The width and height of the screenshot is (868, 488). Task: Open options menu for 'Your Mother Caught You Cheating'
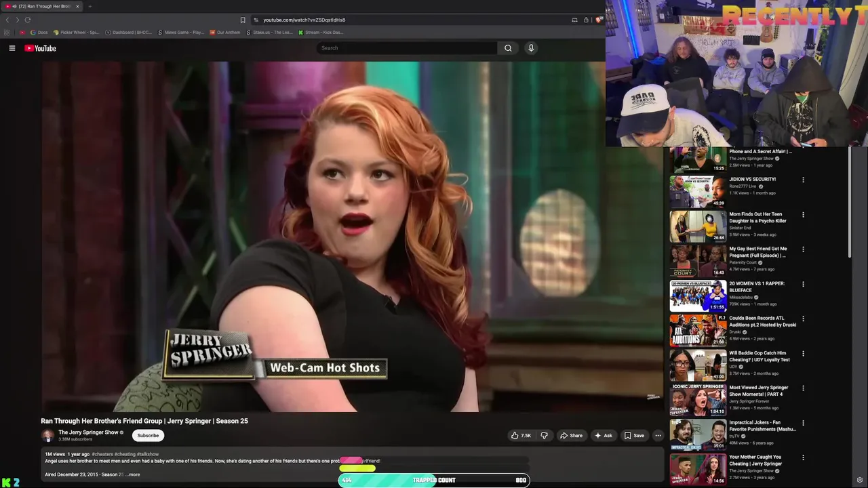point(803,457)
